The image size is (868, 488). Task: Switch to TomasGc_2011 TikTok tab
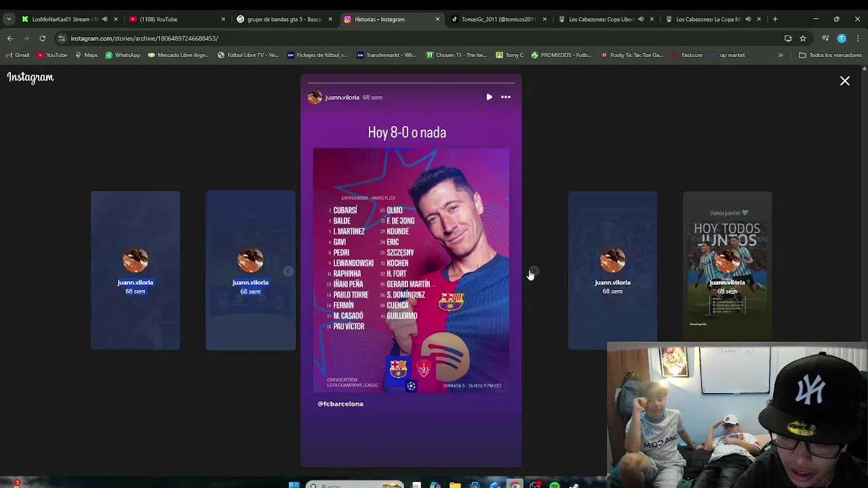(498, 19)
